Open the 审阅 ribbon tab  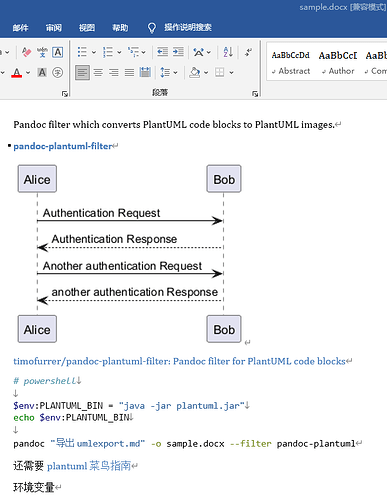[54, 28]
